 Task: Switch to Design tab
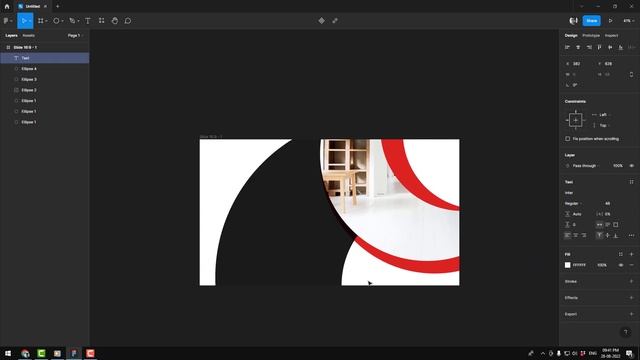tap(571, 36)
